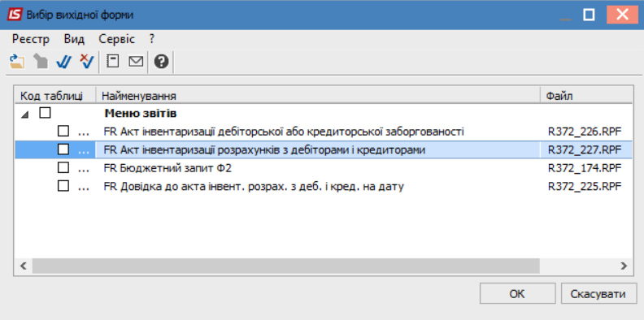Click the ellipsis next to highlighted R372_227 row
The height and width of the screenshot is (320, 644).
(x=84, y=150)
